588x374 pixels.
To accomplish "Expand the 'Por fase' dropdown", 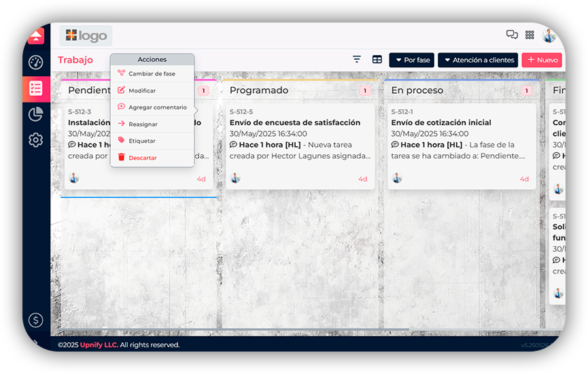I will point(411,60).
